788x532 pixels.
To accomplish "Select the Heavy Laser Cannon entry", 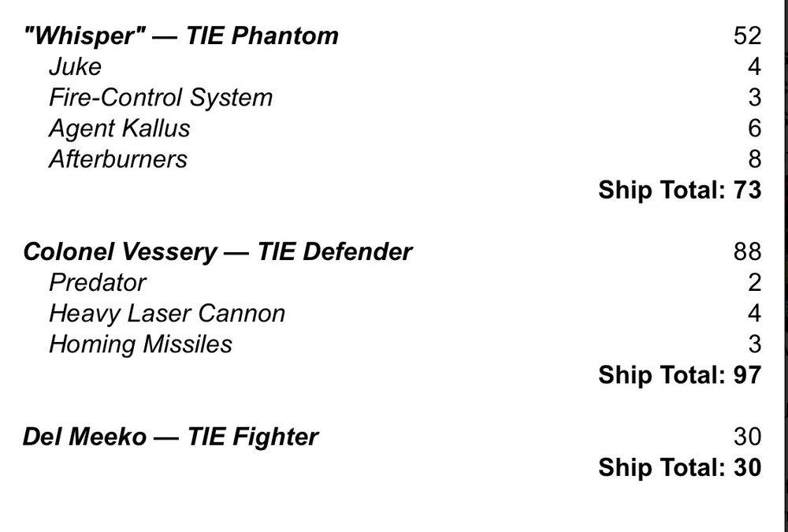I will (x=167, y=314).
